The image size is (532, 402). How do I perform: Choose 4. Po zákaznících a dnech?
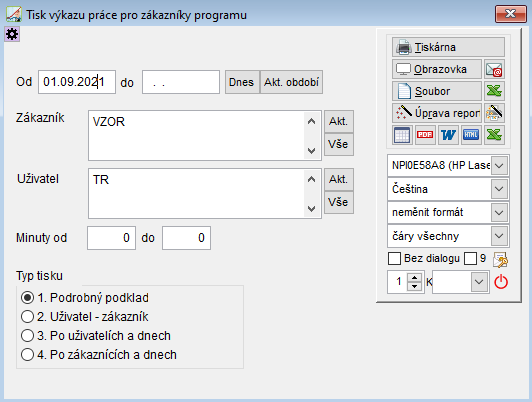point(27,355)
